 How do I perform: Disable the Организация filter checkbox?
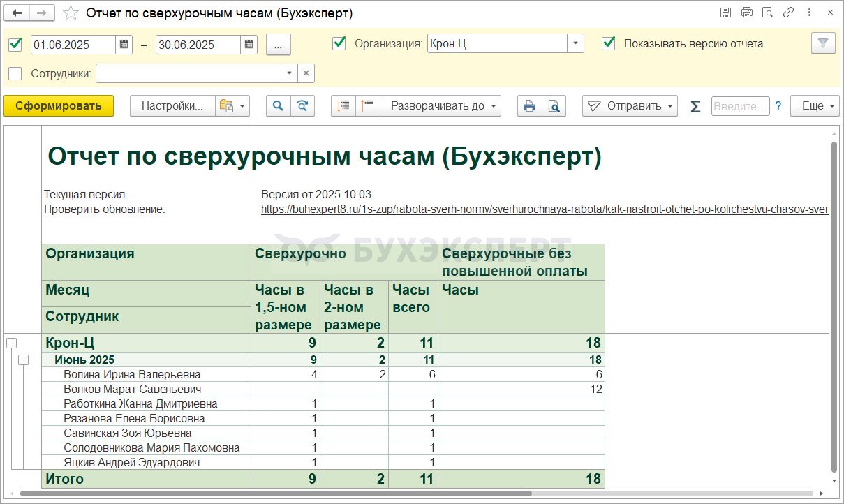(x=339, y=43)
